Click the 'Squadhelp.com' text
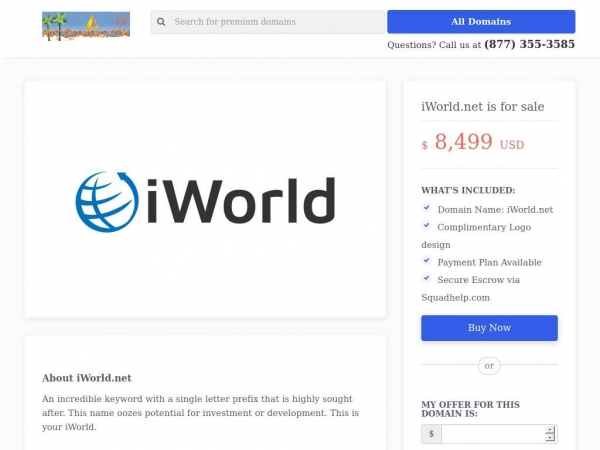 click(x=455, y=298)
